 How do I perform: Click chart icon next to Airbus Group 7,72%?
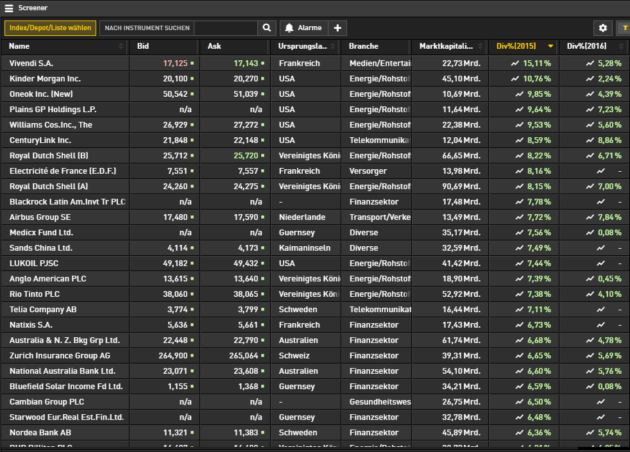coord(519,217)
